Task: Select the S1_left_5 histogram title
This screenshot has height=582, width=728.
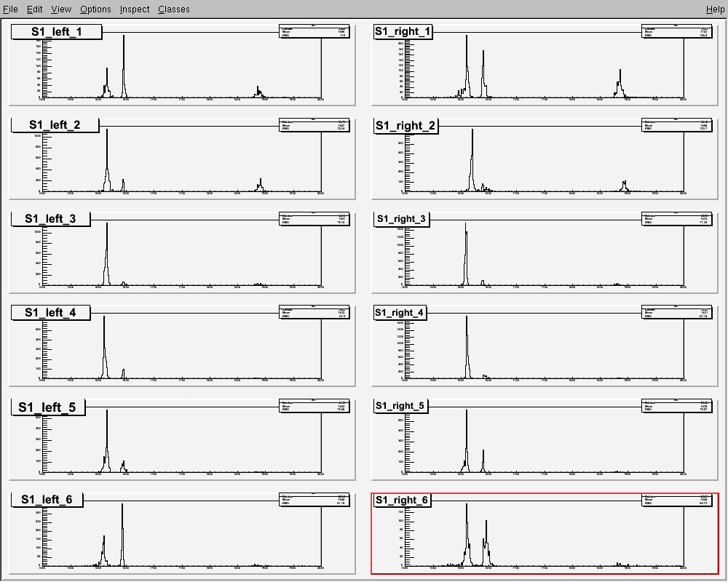Action: pos(48,407)
